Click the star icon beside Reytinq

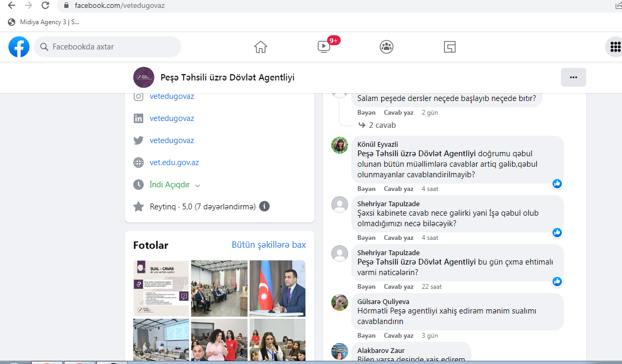139,206
